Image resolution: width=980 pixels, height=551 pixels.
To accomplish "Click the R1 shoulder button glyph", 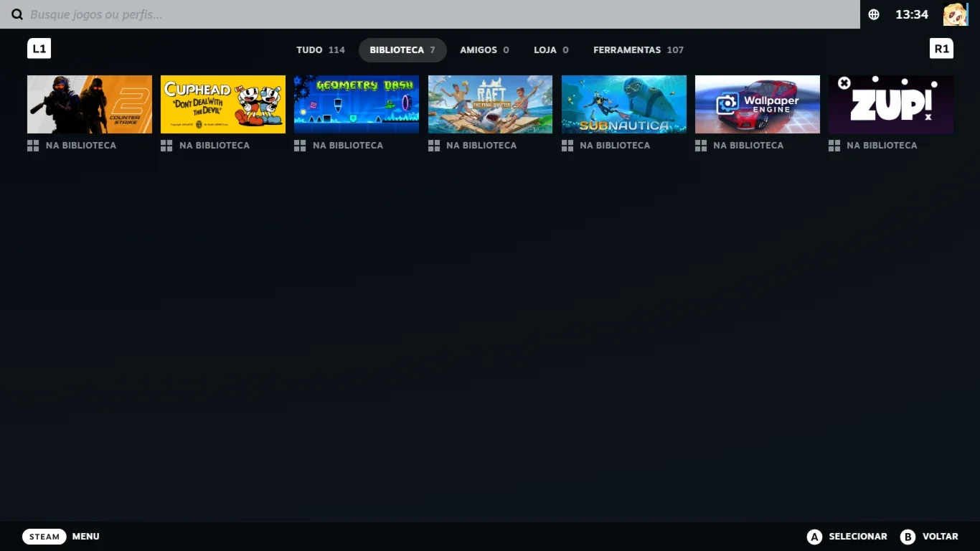I will 941,49.
